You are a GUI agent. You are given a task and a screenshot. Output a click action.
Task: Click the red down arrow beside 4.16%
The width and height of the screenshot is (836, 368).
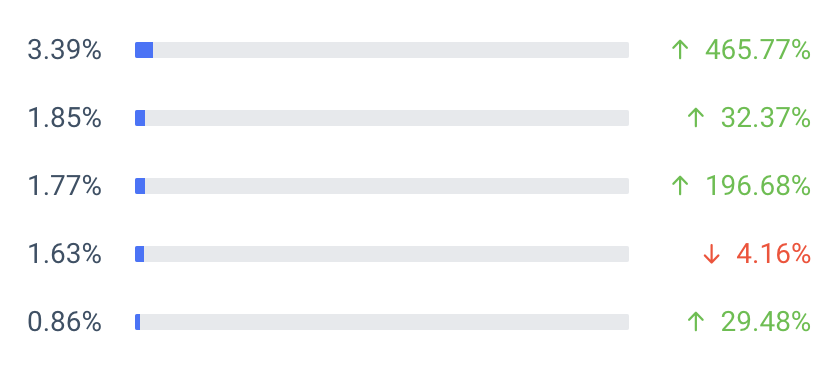pos(712,254)
